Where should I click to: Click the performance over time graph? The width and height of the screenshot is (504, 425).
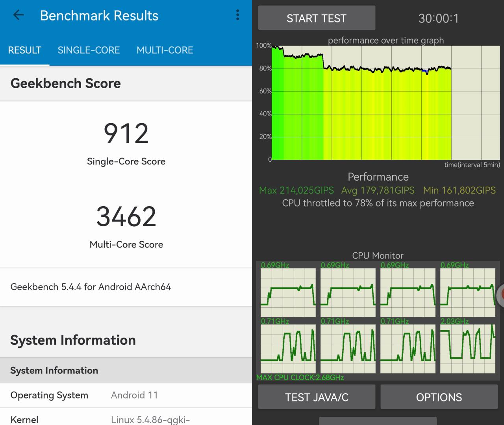click(386, 103)
